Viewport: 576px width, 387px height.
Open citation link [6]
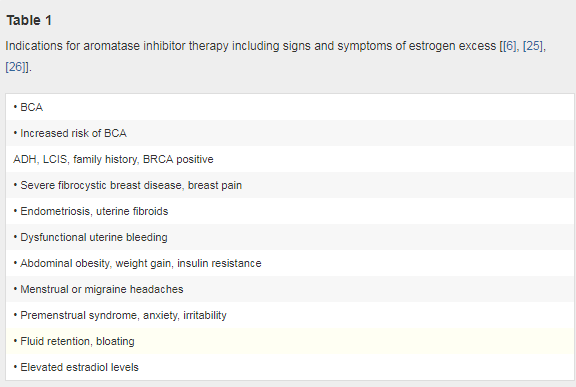[511, 46]
